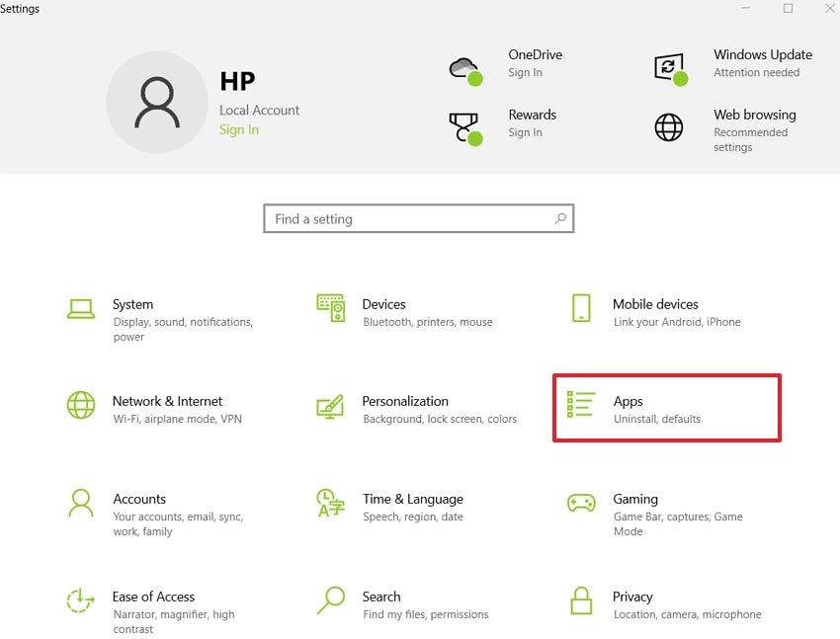Sign in to your local account

coord(238,129)
